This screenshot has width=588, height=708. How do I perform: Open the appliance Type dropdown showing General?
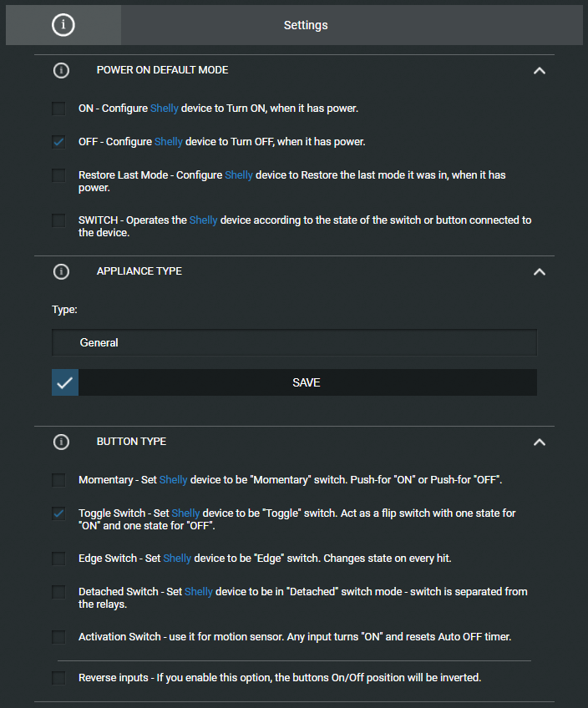pyautogui.click(x=295, y=342)
